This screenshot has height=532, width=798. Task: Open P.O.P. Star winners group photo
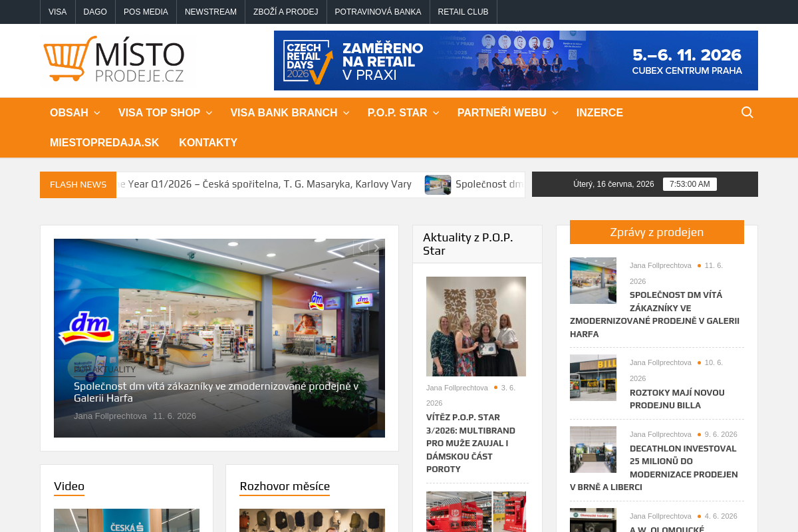[476, 327]
